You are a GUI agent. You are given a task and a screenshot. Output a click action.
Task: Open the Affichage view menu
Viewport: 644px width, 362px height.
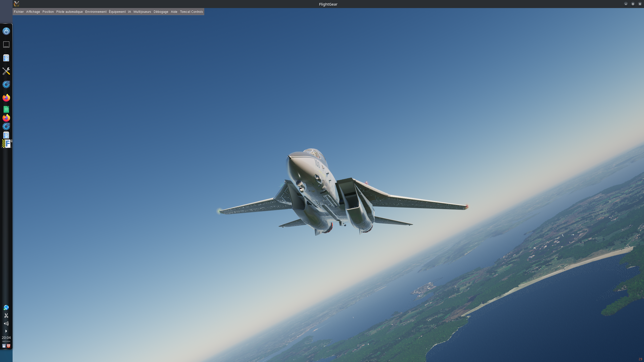(33, 12)
